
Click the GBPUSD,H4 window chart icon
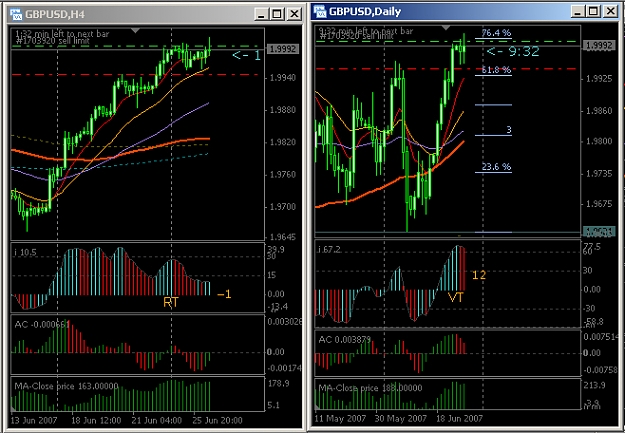pyautogui.click(x=17, y=15)
